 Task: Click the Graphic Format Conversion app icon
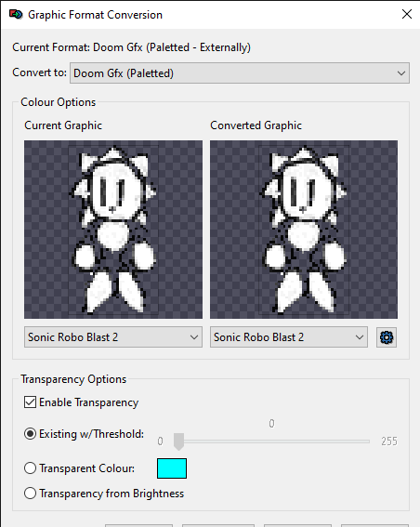coord(16,15)
